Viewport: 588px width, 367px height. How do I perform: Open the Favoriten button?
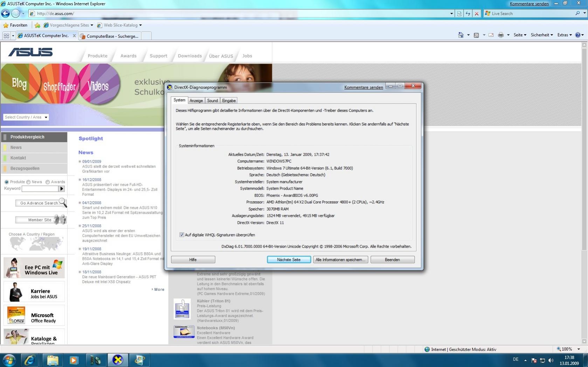15,25
